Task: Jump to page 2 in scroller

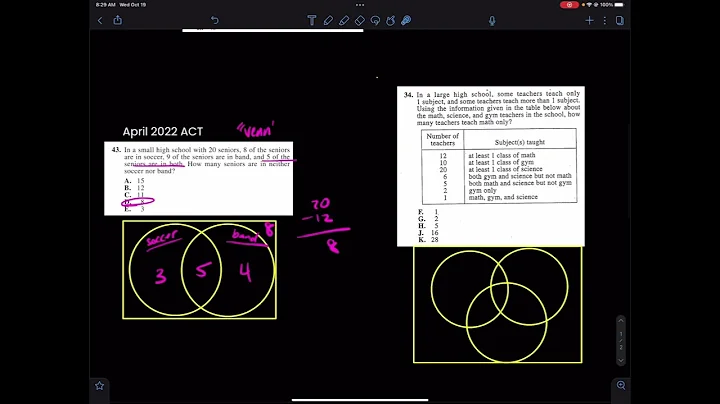Action: point(621,348)
